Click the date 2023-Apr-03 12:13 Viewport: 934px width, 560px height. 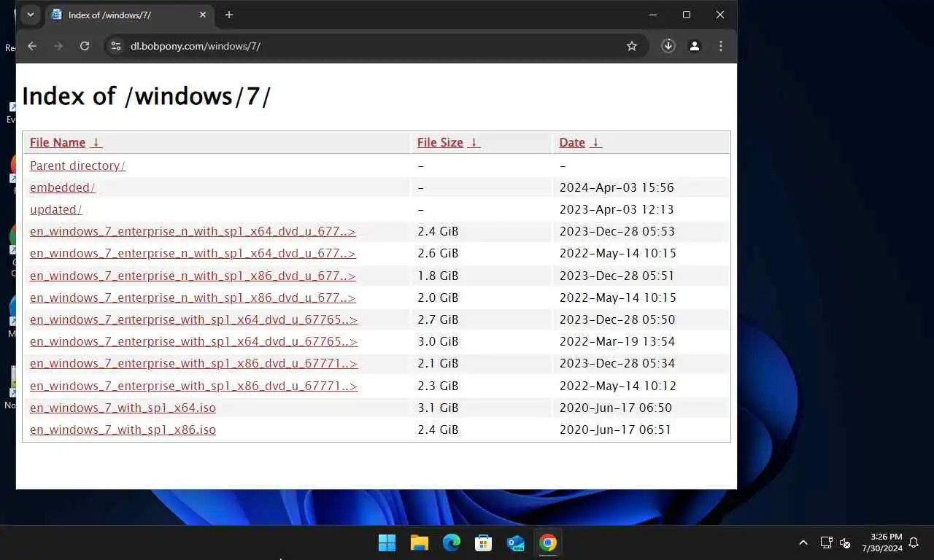(617, 209)
